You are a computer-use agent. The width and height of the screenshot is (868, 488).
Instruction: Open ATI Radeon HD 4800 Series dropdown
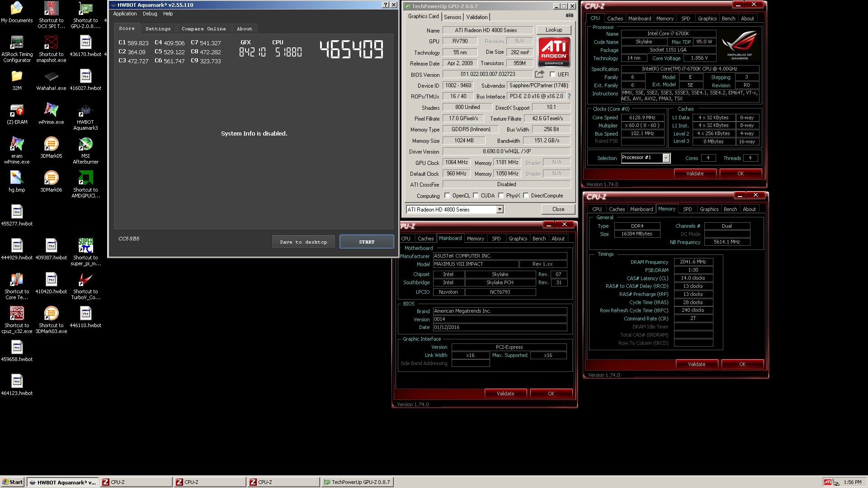pos(500,210)
